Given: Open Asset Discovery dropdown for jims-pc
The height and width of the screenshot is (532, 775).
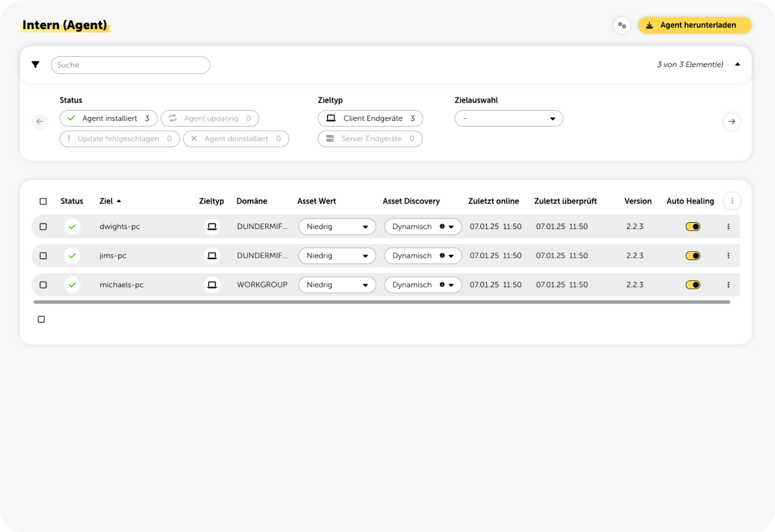Looking at the screenshot, I should click(x=423, y=256).
